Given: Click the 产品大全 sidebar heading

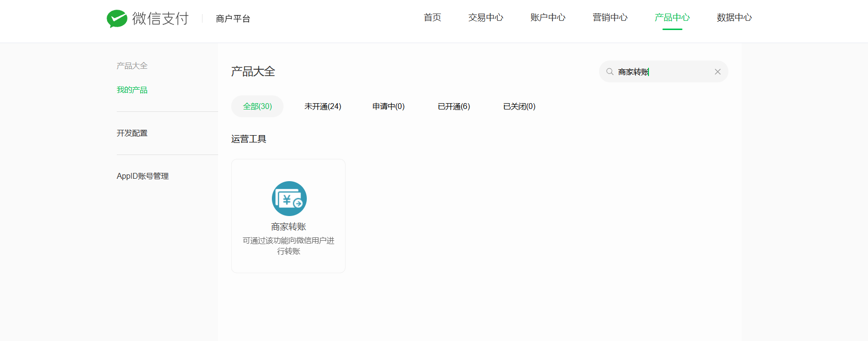Looking at the screenshot, I should click(x=132, y=65).
